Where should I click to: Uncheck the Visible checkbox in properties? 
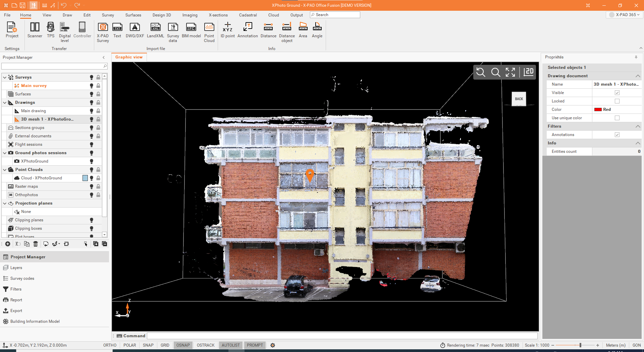tap(617, 93)
